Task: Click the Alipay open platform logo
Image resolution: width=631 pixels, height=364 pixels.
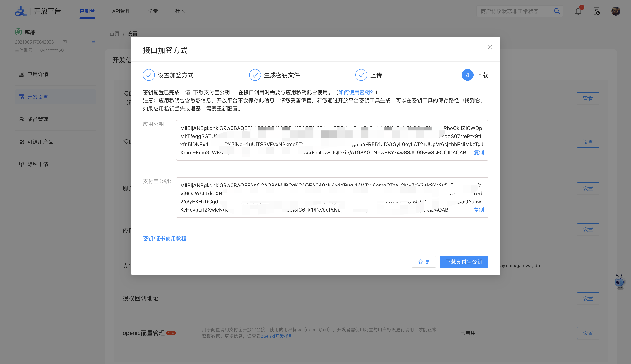Action: coord(38,11)
